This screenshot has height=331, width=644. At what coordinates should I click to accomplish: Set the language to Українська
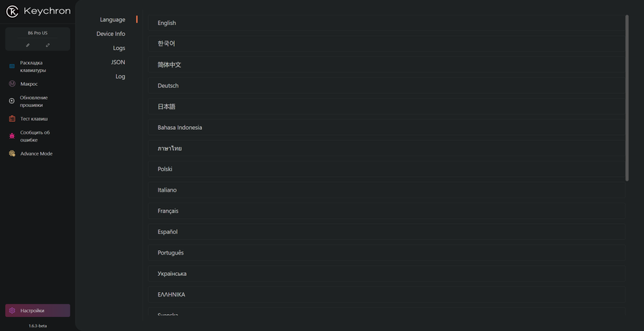pyautogui.click(x=172, y=274)
